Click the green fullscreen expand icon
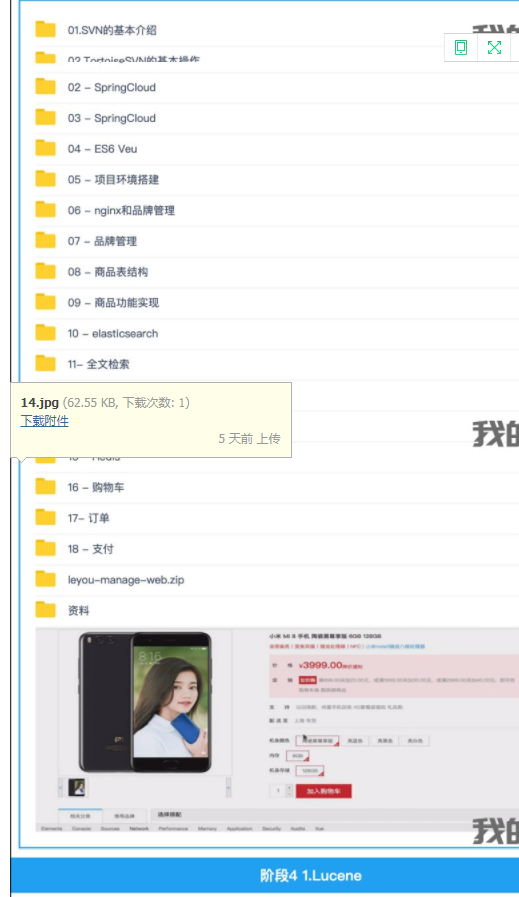Viewport: 519px width, 897px height. [494, 47]
